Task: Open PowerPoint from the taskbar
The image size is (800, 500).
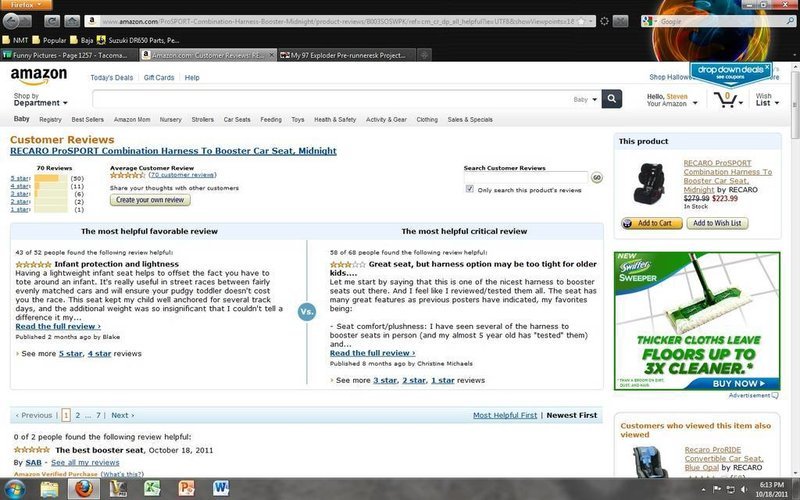Action: [x=186, y=489]
